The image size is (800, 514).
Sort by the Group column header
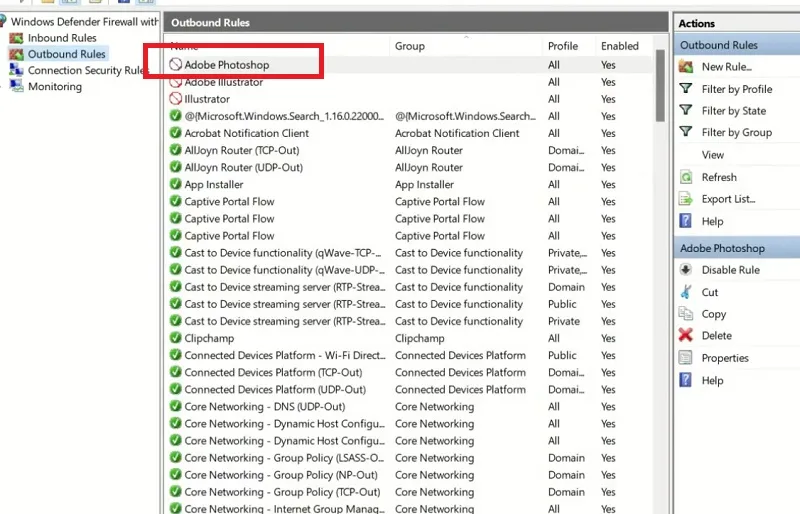tap(465, 46)
